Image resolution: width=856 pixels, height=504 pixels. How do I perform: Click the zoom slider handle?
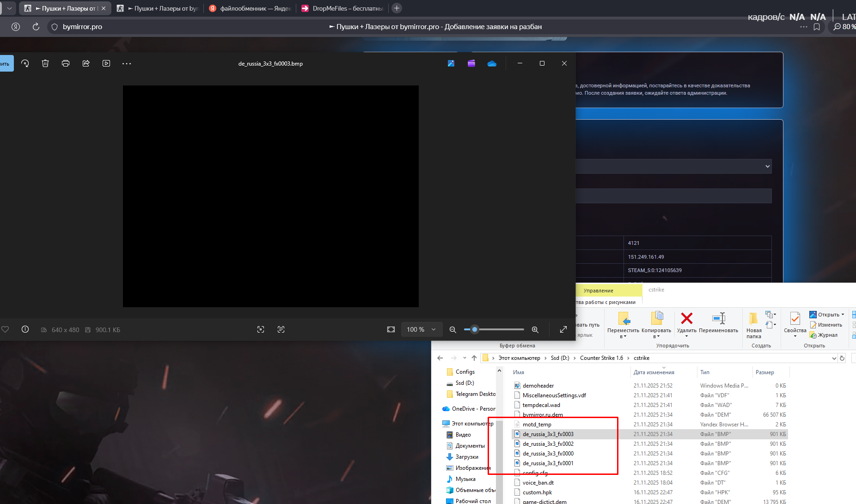pos(474,329)
